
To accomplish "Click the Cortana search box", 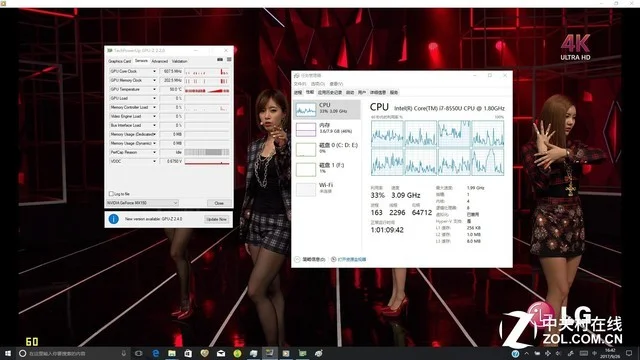I will click(73, 353).
